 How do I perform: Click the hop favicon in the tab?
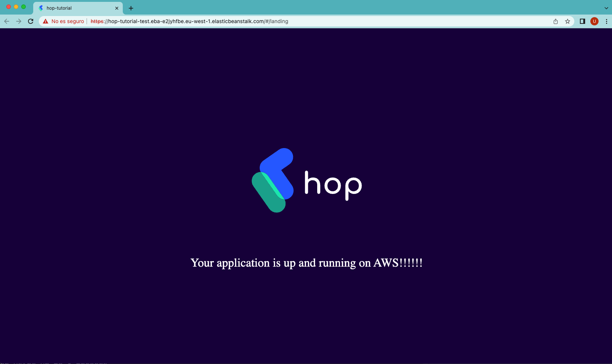41,8
